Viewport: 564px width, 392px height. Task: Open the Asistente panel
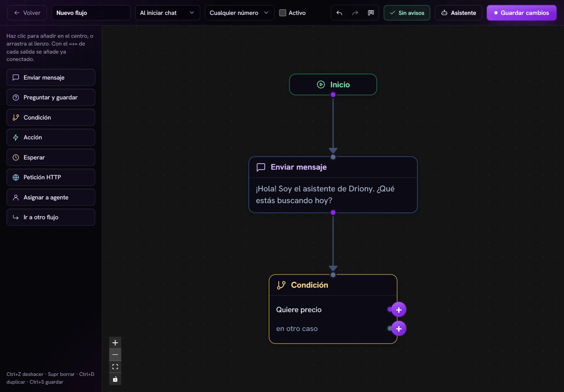pyautogui.click(x=458, y=13)
